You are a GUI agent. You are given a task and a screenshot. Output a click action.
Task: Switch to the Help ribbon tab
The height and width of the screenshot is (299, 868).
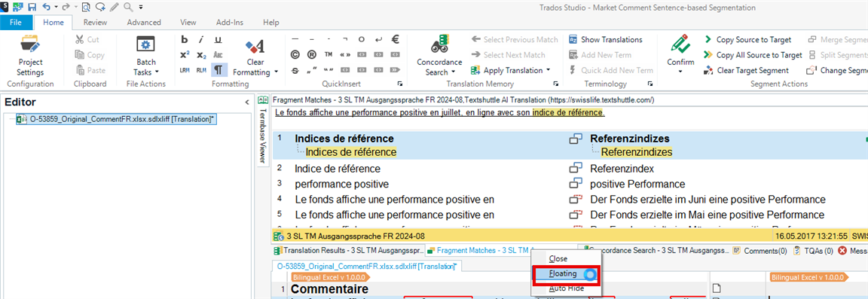(271, 23)
